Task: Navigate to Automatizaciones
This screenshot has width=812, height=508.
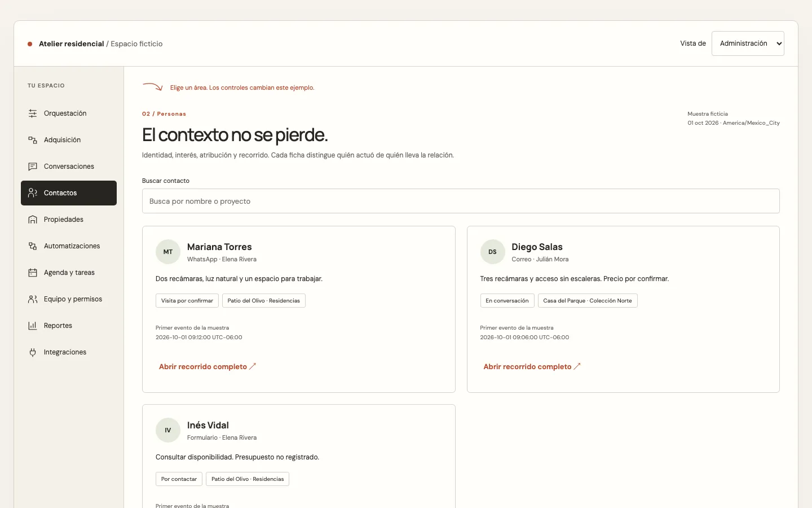Action: [69, 246]
